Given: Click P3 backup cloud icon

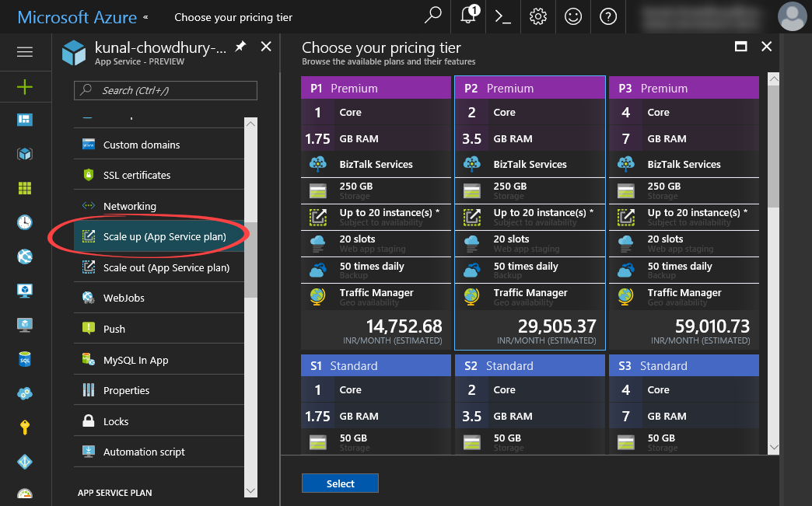Looking at the screenshot, I should [x=625, y=270].
